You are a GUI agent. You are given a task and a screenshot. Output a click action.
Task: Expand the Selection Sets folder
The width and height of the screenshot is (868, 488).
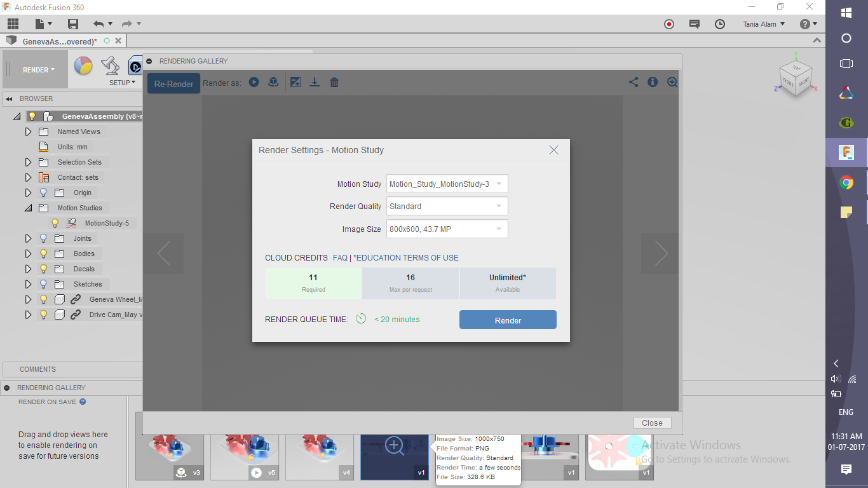tap(28, 162)
